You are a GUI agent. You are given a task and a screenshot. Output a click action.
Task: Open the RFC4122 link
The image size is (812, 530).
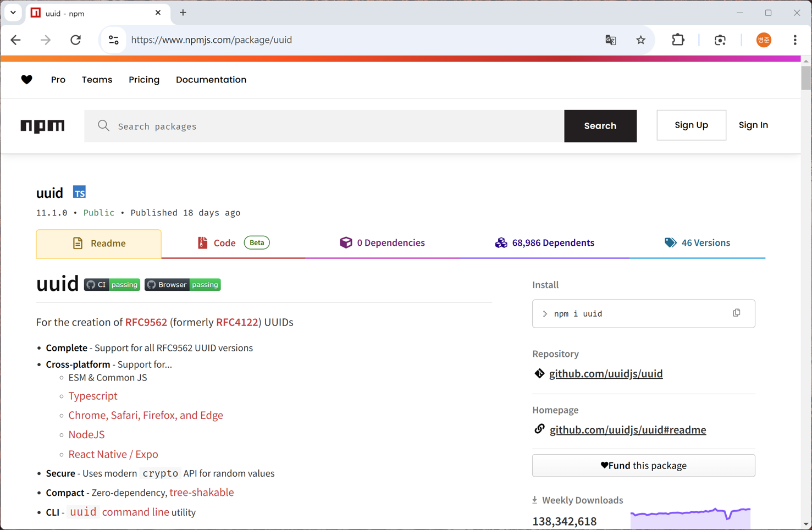coord(237,322)
